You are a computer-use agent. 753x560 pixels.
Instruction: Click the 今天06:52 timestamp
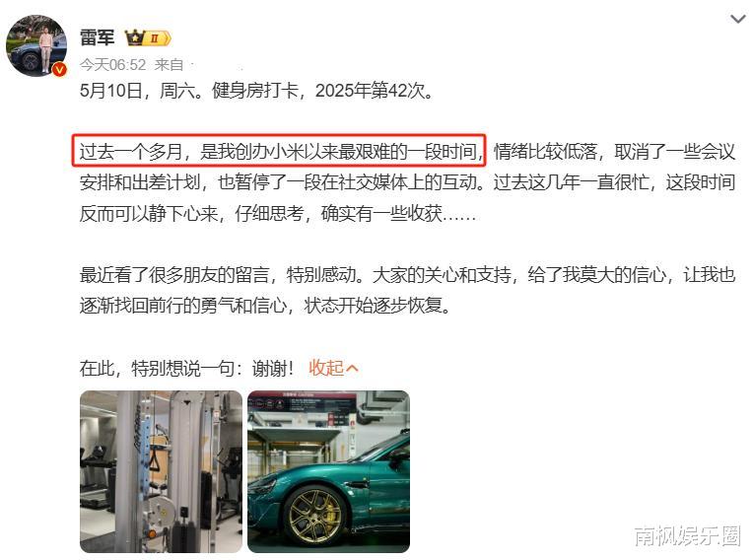tap(112, 65)
